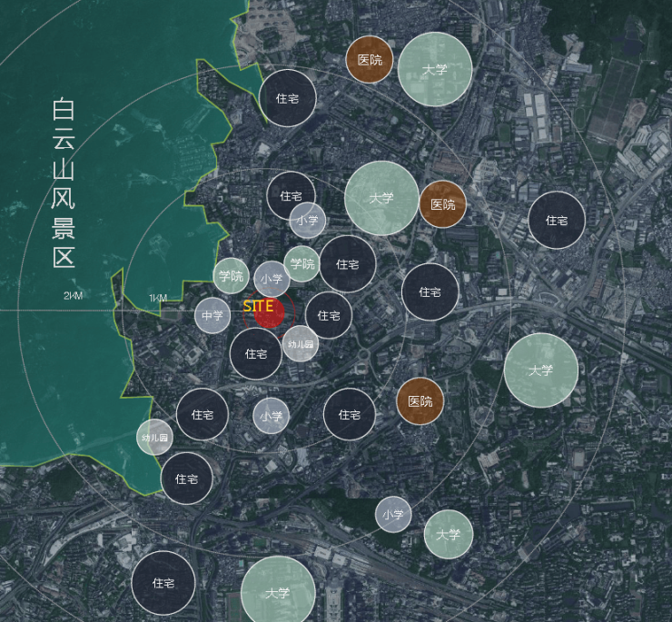672x622 pixels.
Task: Click the 幼儿园 circle near the park edge
Action: point(154,437)
